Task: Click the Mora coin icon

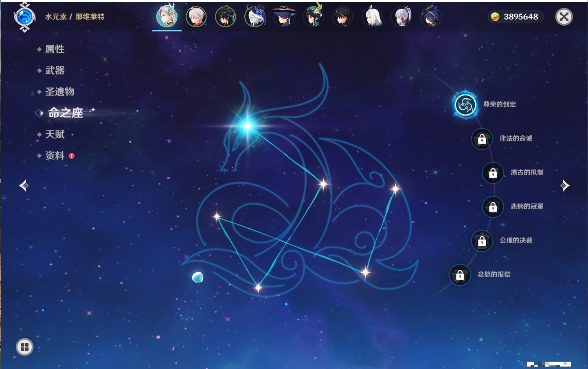Action: [495, 17]
